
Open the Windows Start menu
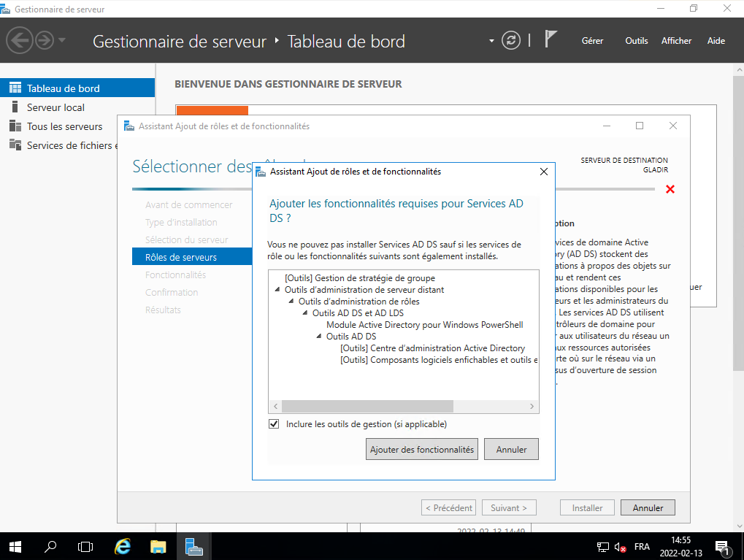tap(15, 547)
